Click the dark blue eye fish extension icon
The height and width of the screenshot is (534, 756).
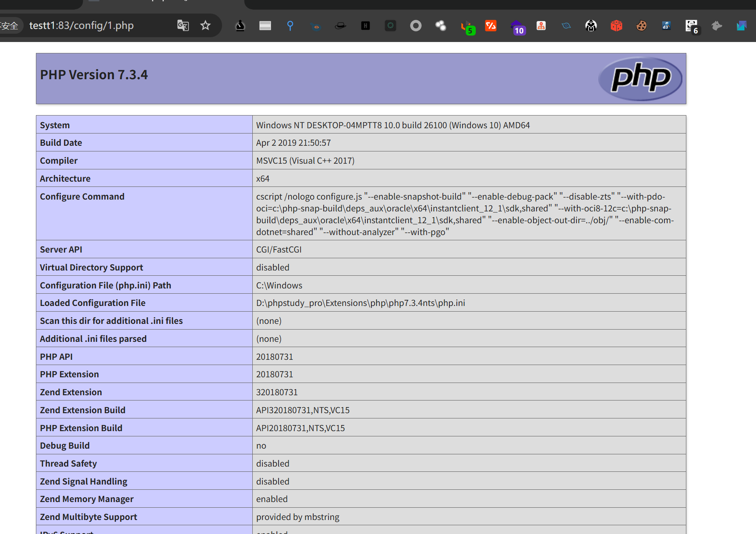[x=315, y=26]
